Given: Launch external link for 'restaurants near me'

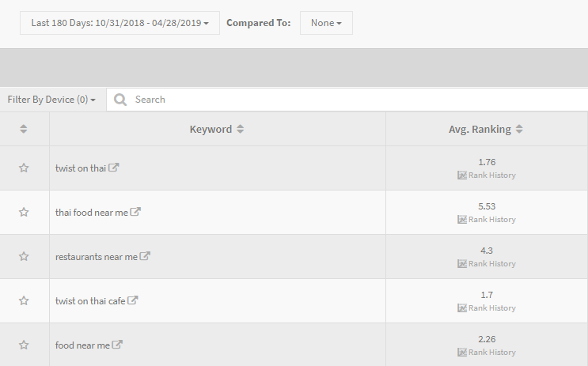Looking at the screenshot, I should [145, 255].
